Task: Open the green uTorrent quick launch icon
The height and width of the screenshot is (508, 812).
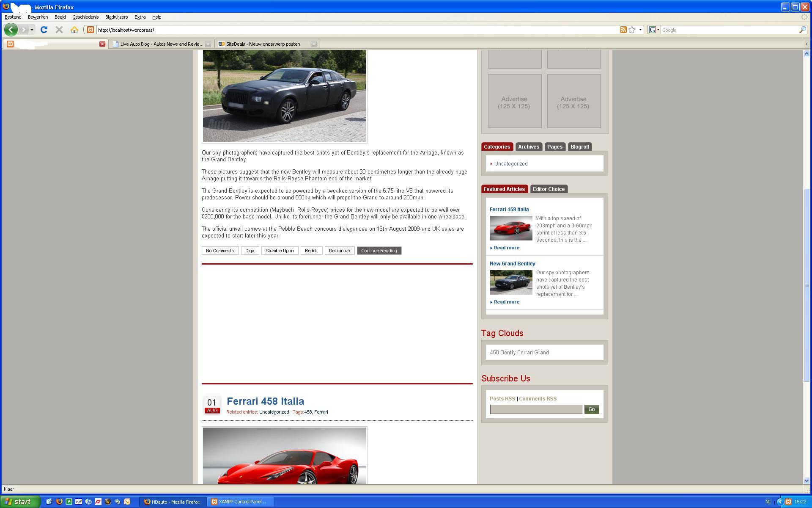Action: coord(69,502)
